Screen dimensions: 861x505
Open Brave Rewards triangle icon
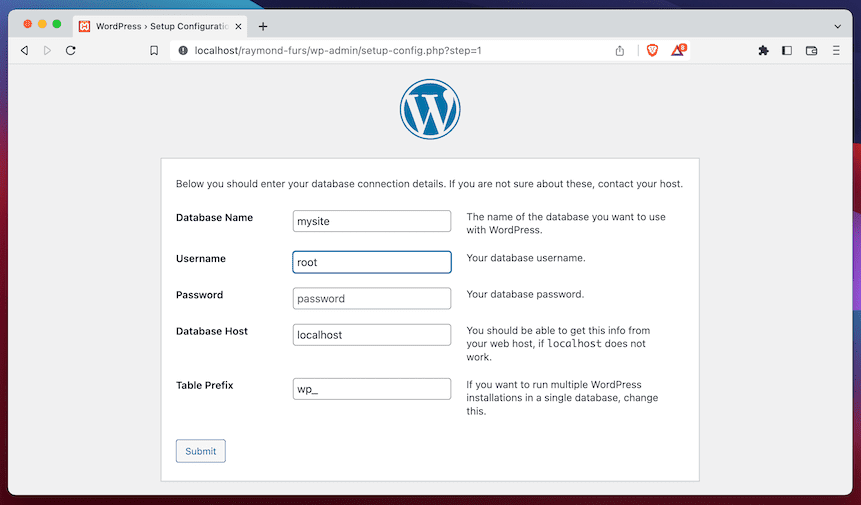pyautogui.click(x=679, y=50)
